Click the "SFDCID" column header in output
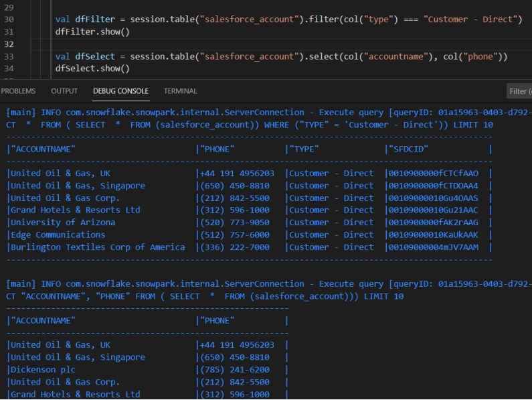The width and height of the screenshot is (532, 400). click(x=408, y=149)
